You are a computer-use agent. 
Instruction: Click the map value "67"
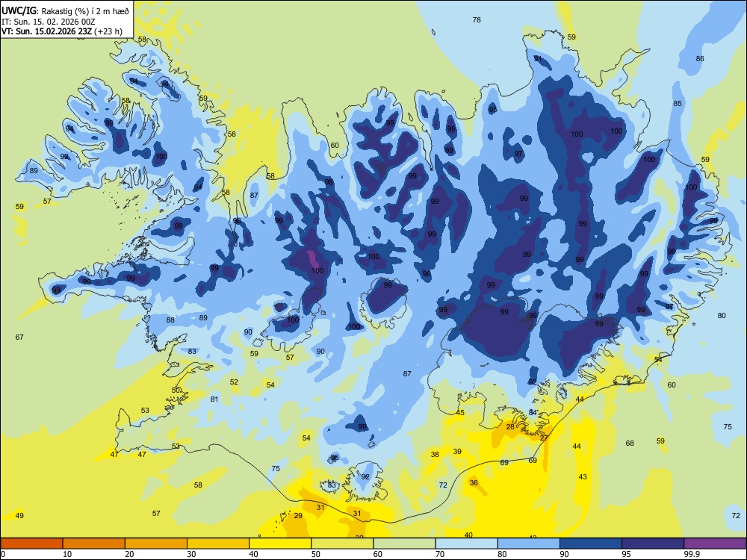[x=19, y=337]
